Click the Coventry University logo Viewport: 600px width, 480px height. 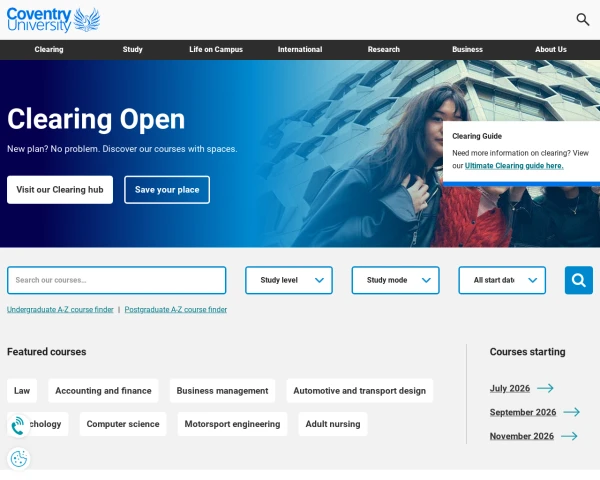click(54, 20)
